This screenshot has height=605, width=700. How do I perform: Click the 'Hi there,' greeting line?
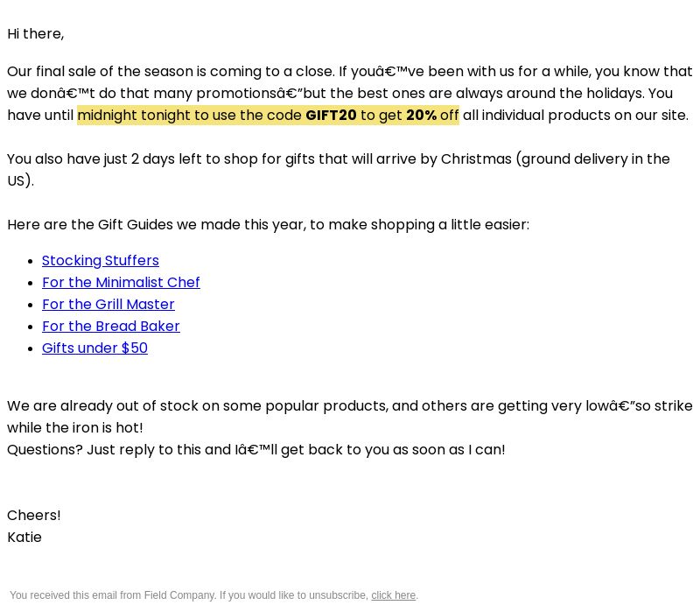(x=36, y=34)
